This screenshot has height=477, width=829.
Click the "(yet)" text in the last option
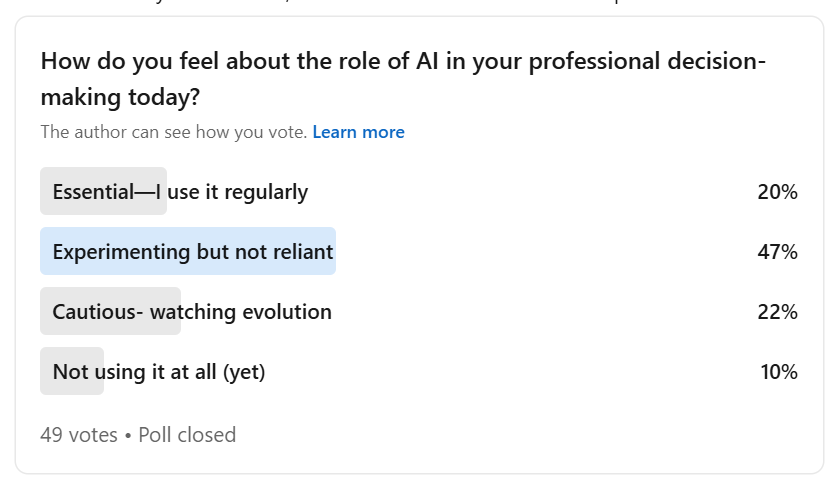click(x=244, y=372)
